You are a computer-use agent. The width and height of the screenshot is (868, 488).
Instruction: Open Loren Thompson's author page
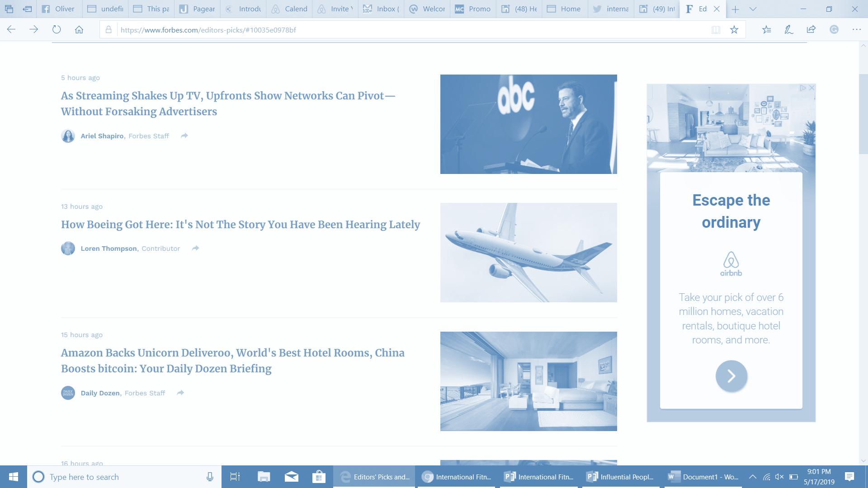click(x=109, y=249)
